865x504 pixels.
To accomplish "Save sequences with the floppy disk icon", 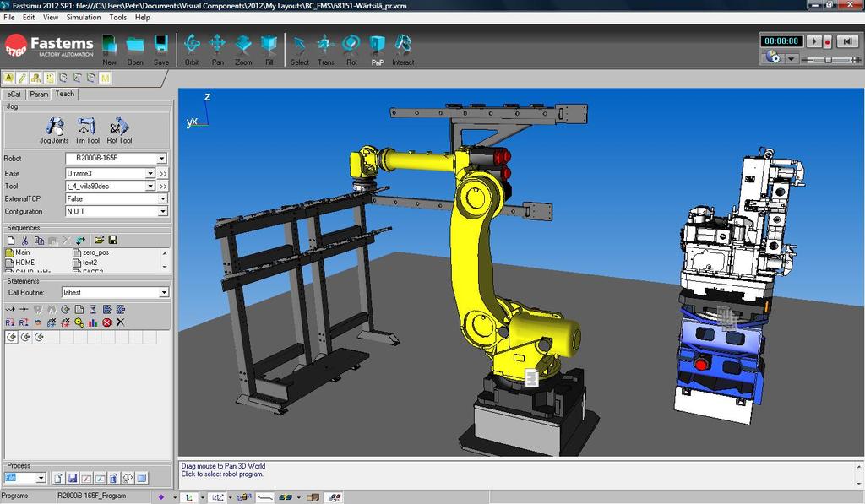I will [x=113, y=241].
